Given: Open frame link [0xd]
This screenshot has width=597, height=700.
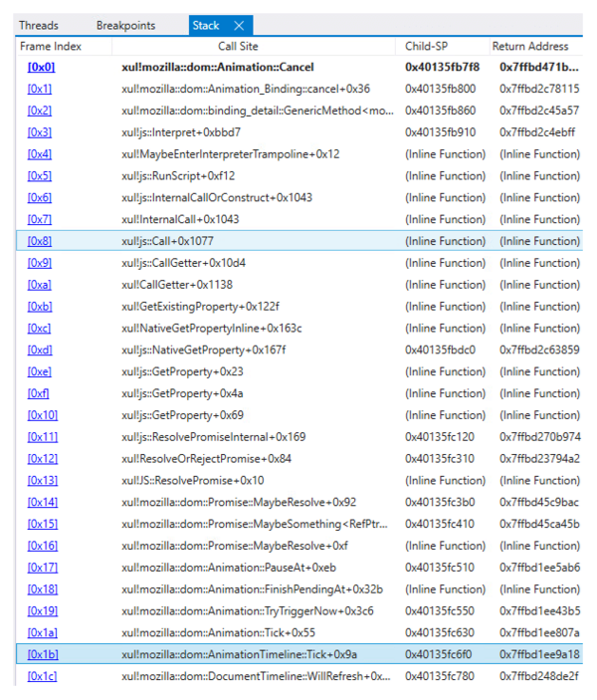Looking at the screenshot, I should point(40,350).
